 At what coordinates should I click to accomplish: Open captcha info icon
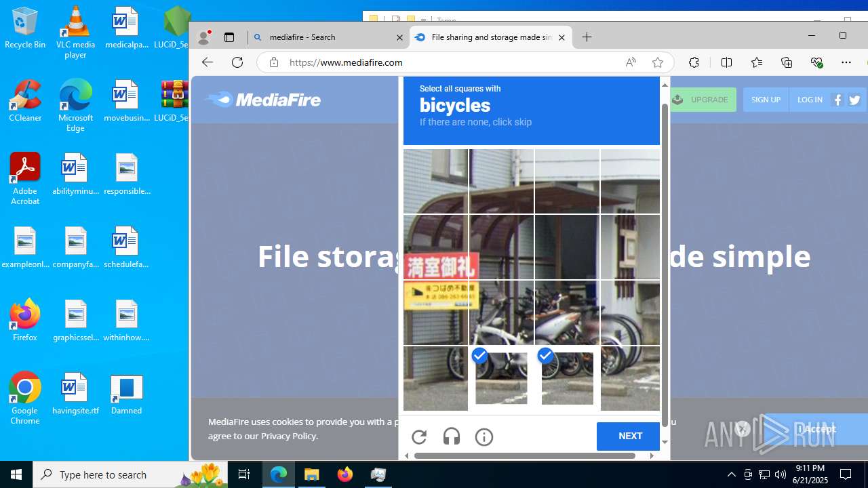(484, 437)
